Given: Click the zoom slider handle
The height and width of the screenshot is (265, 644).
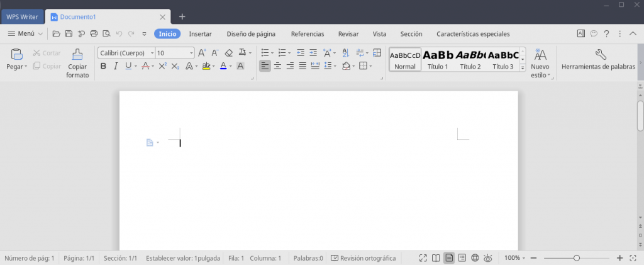Looking at the screenshot, I should pyautogui.click(x=577, y=258).
